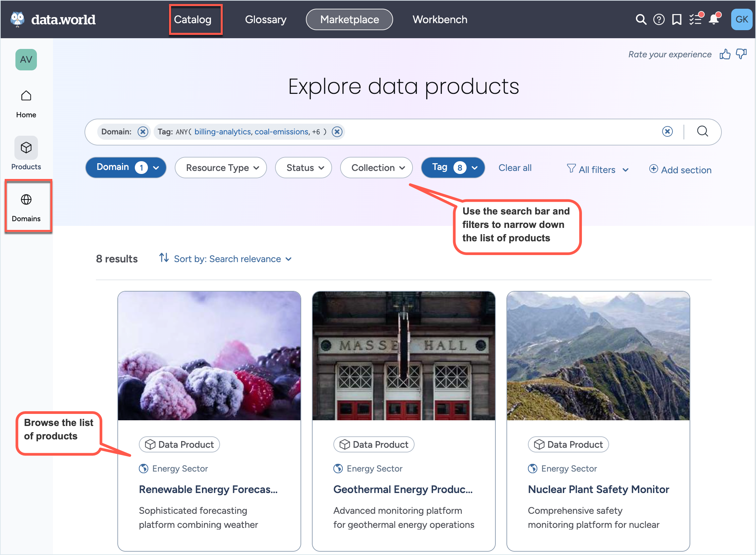Open the Status filter dropdown

coord(303,168)
